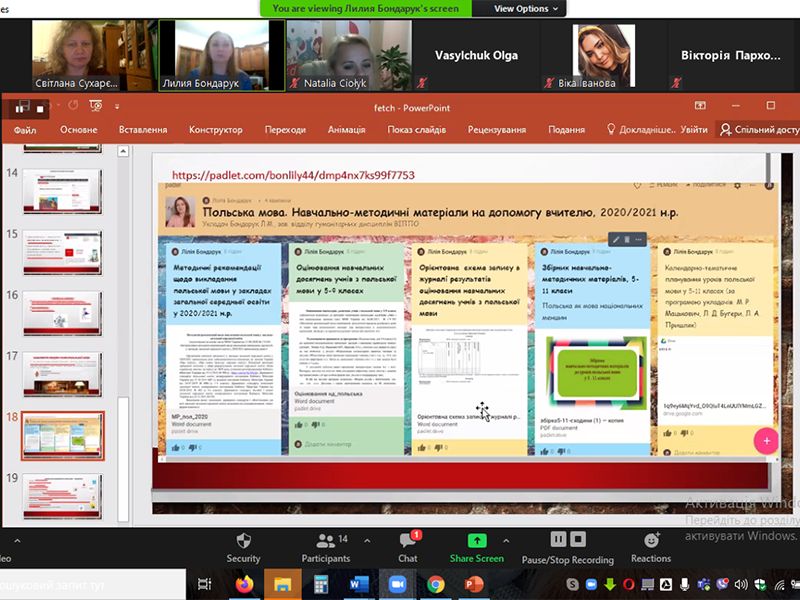Open the Файл menu
This screenshot has width=800, height=600.
coord(24,130)
